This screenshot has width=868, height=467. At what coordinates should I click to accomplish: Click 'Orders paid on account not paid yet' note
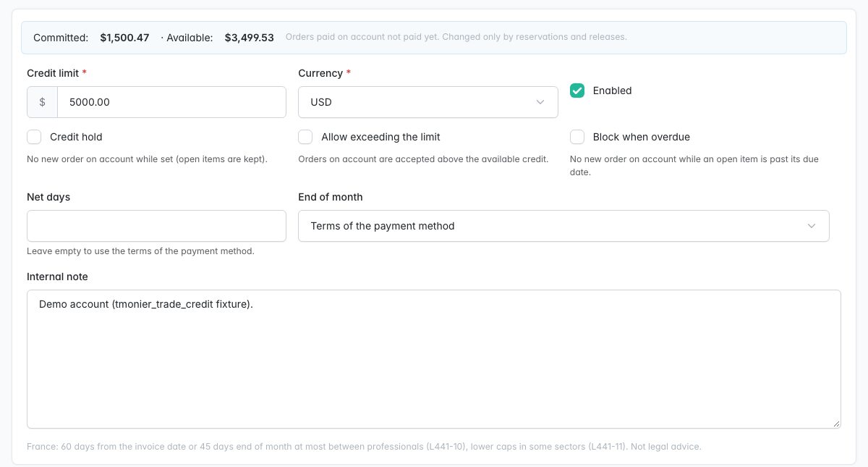(456, 37)
